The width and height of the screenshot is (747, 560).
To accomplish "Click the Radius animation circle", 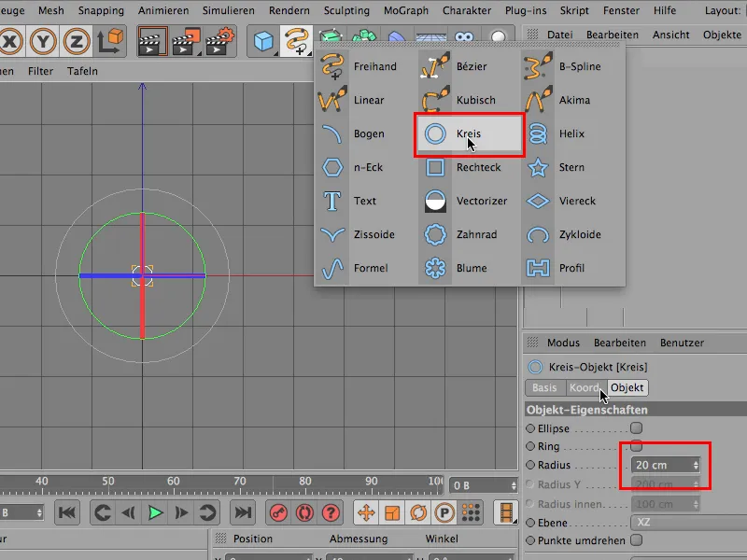I will tap(530, 465).
